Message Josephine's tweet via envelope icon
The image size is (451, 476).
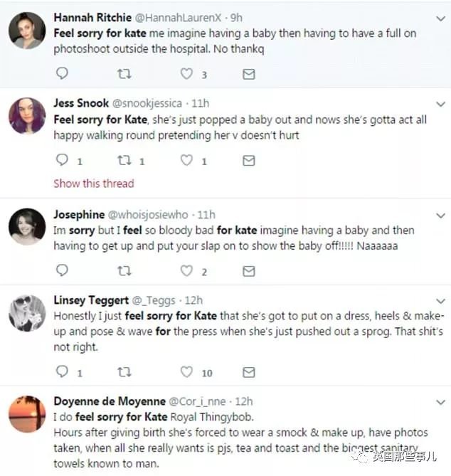click(248, 271)
